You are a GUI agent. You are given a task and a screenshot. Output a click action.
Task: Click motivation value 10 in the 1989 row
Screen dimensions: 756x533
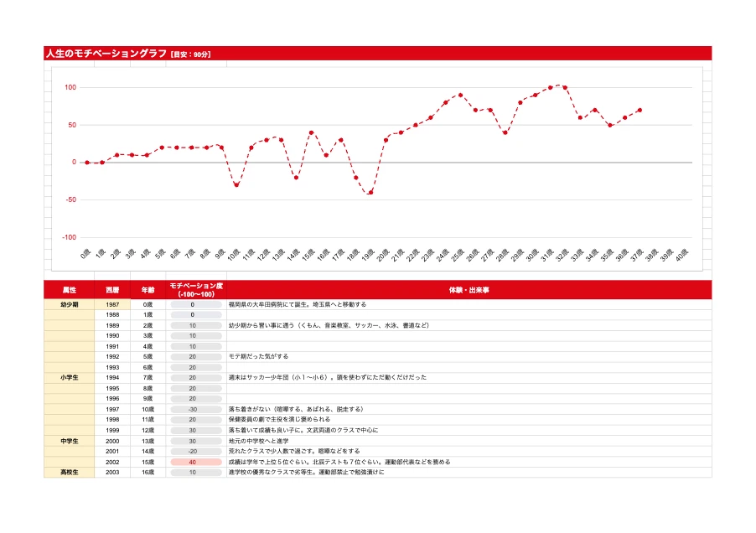196,326
